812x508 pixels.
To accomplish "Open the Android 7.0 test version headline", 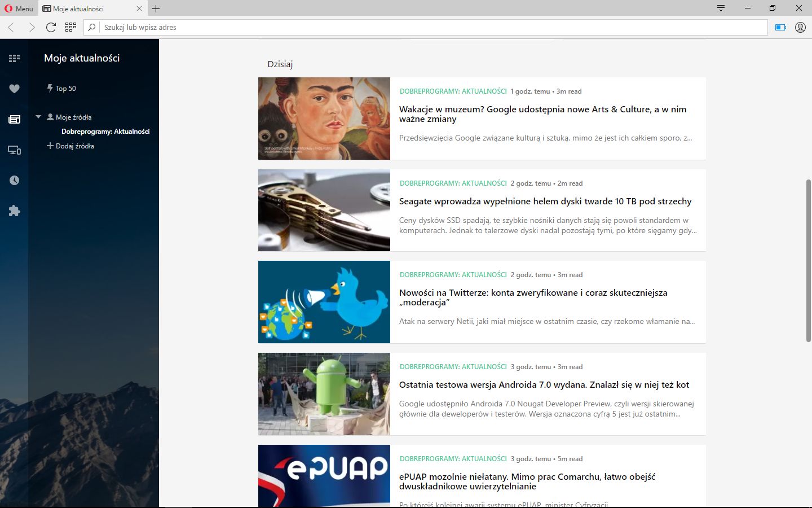I will (544, 385).
